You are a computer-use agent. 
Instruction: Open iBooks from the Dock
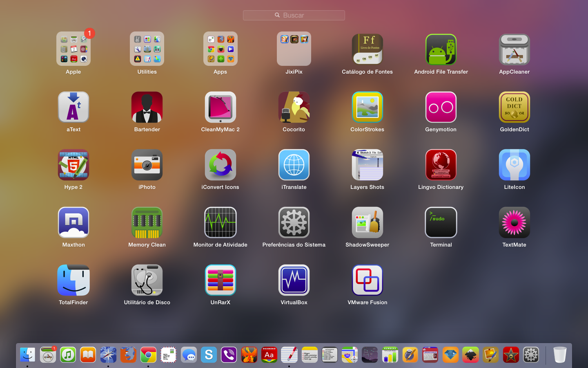point(88,355)
